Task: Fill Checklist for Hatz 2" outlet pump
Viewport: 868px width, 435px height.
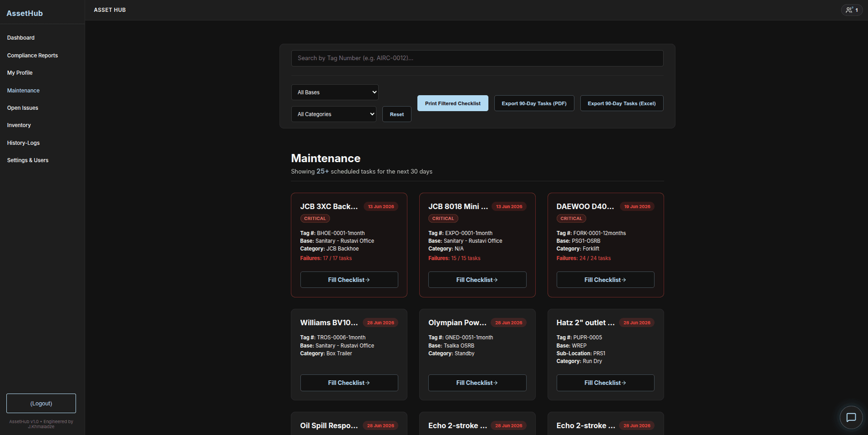Action: (x=605, y=383)
